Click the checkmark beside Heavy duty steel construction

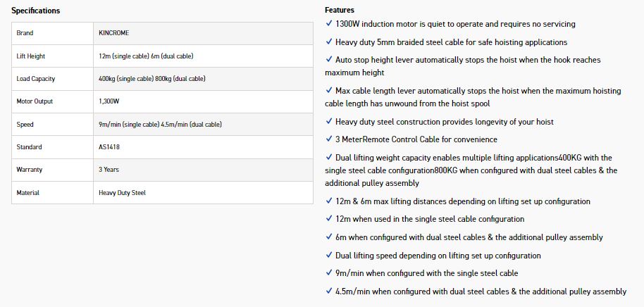[x=329, y=122]
